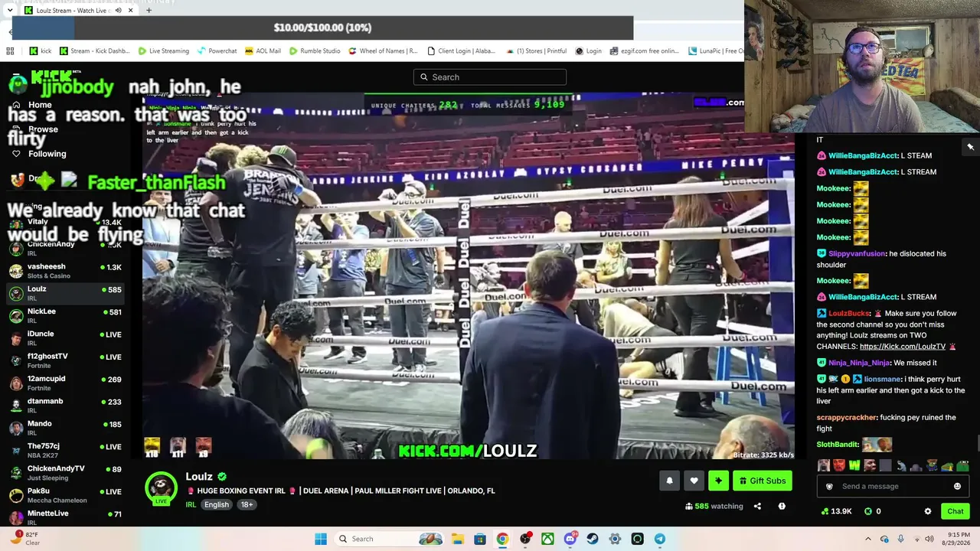Focus the Send a message field

point(893,486)
